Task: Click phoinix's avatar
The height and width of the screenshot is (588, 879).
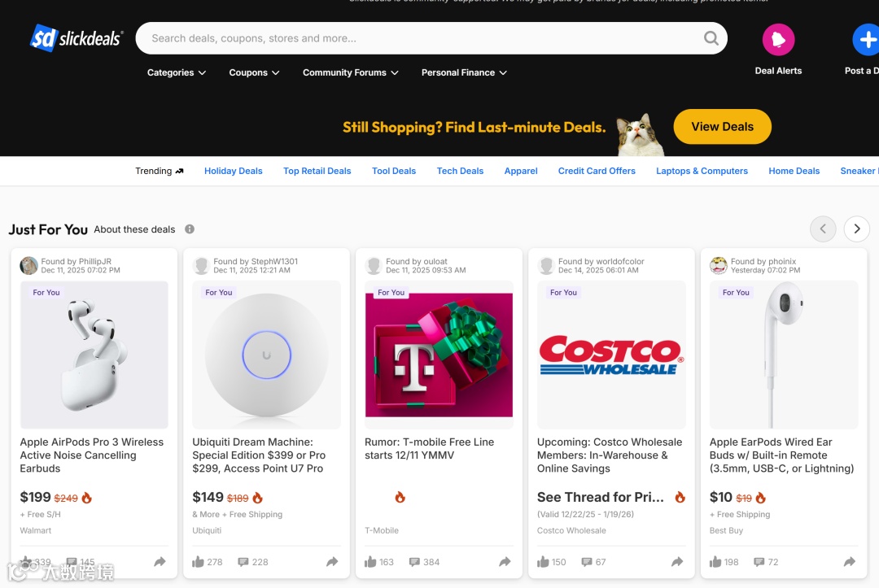Action: (718, 265)
